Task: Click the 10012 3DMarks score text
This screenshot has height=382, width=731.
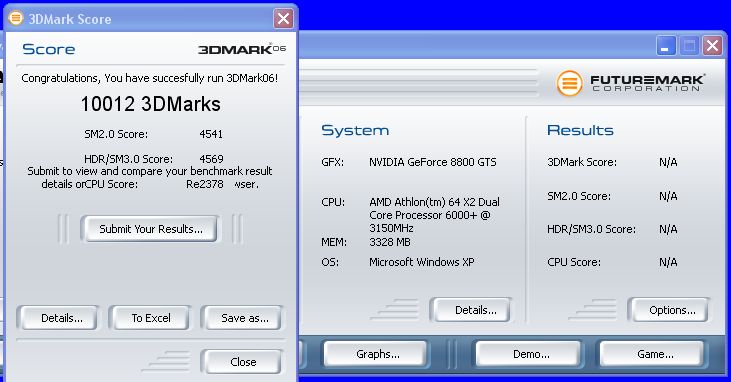Action: 150,104
